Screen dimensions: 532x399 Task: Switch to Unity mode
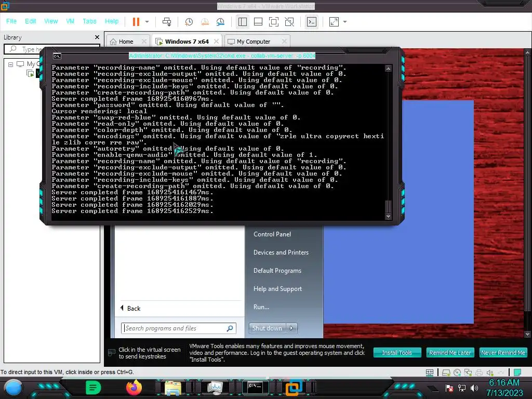pyautogui.click(x=289, y=22)
